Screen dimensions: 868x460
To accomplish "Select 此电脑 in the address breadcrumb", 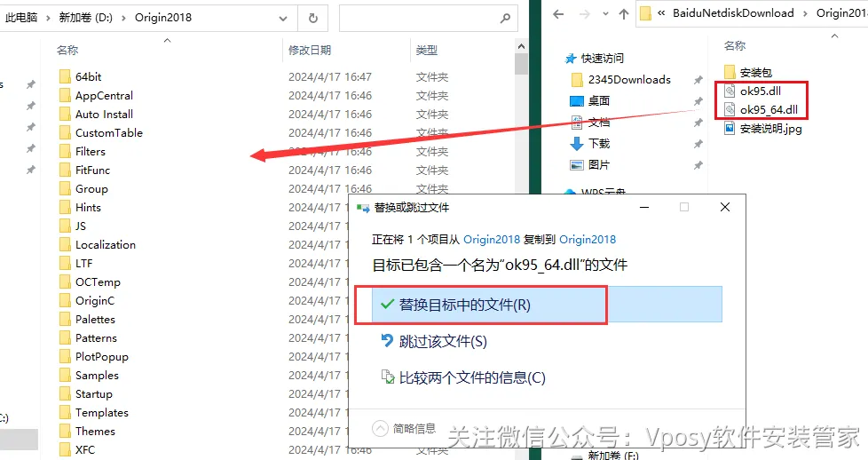I will pos(21,18).
